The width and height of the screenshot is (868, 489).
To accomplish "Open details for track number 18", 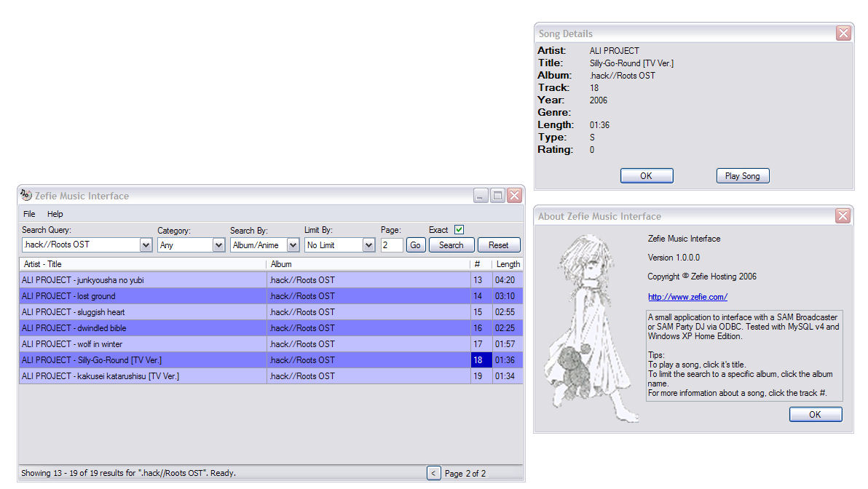I will (x=478, y=360).
